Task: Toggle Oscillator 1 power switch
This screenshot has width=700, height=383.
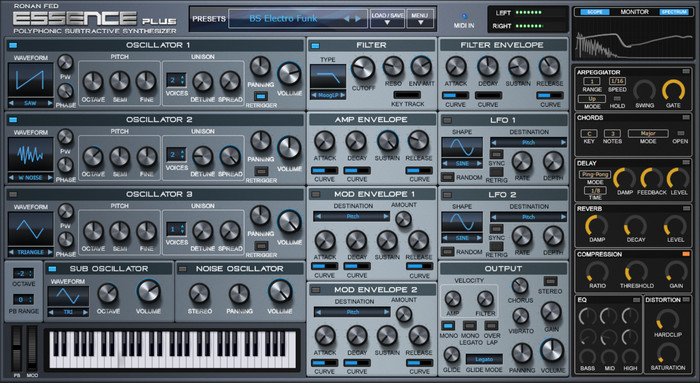Action: pos(13,45)
